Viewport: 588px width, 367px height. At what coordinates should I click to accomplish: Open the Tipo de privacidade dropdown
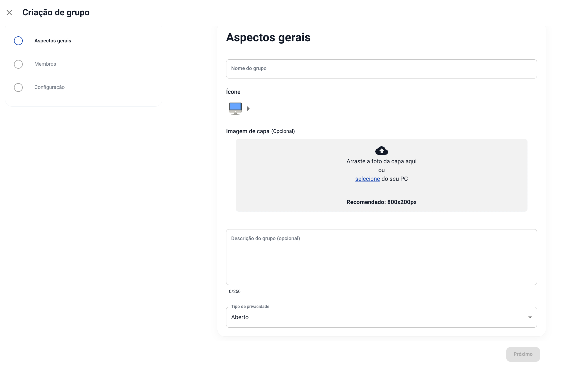click(378, 317)
